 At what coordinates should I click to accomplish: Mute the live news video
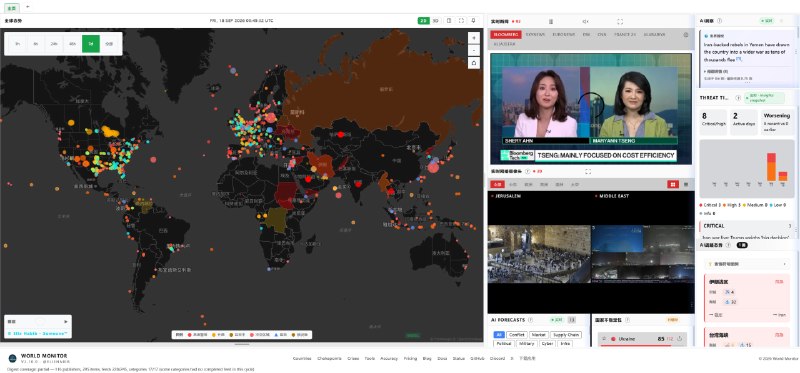(x=585, y=21)
